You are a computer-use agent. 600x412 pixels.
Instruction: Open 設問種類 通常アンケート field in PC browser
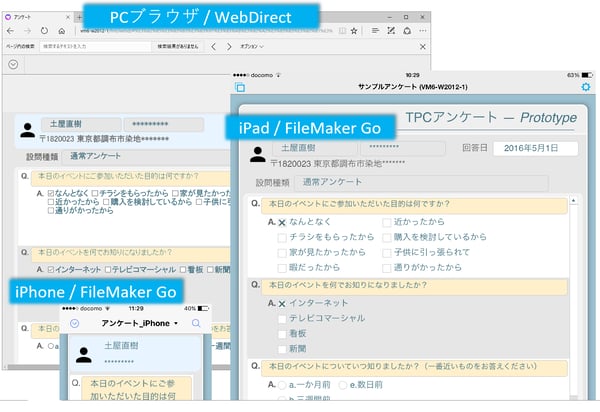147,156
